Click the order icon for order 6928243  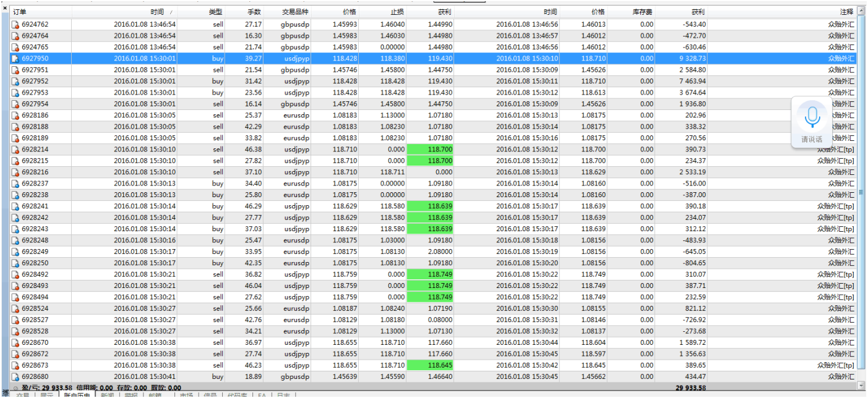coord(15,229)
